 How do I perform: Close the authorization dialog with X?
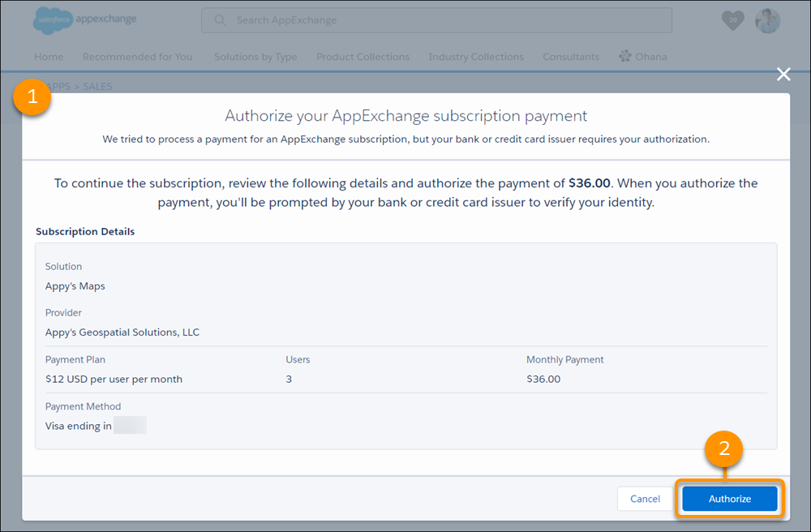783,74
